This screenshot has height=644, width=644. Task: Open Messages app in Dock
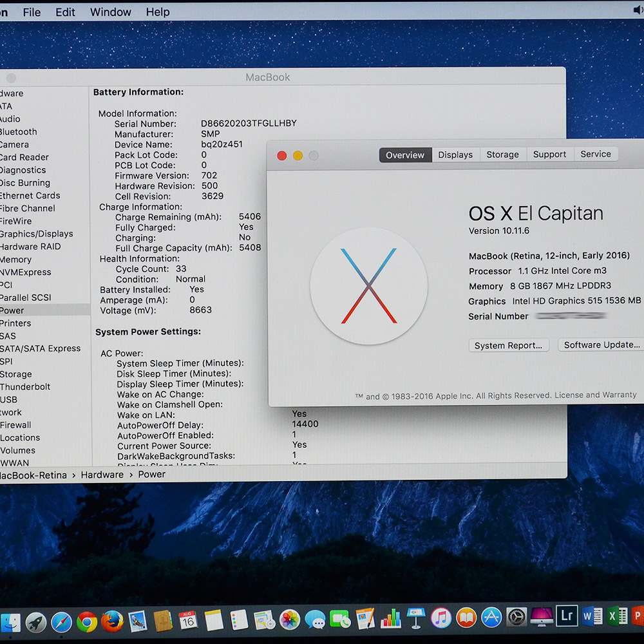[x=316, y=620]
